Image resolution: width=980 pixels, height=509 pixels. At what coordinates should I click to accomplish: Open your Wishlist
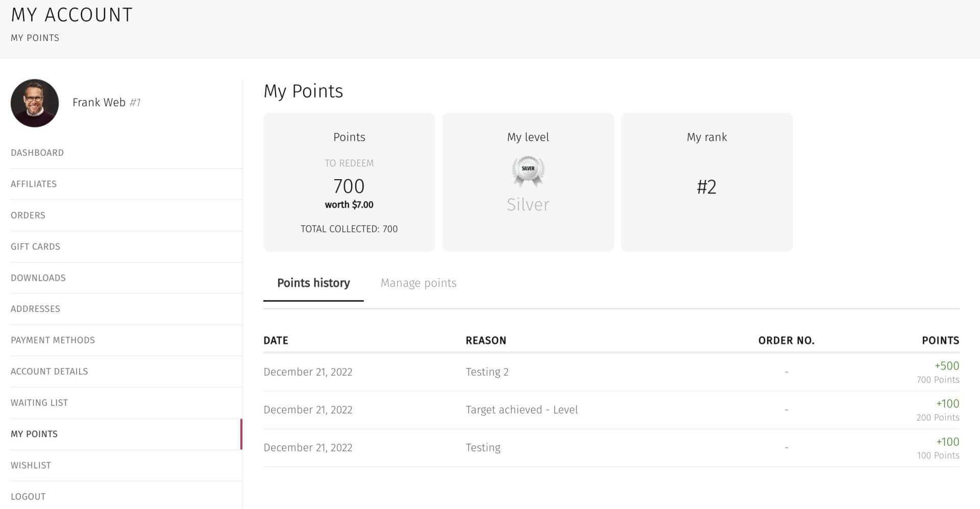pyautogui.click(x=31, y=465)
